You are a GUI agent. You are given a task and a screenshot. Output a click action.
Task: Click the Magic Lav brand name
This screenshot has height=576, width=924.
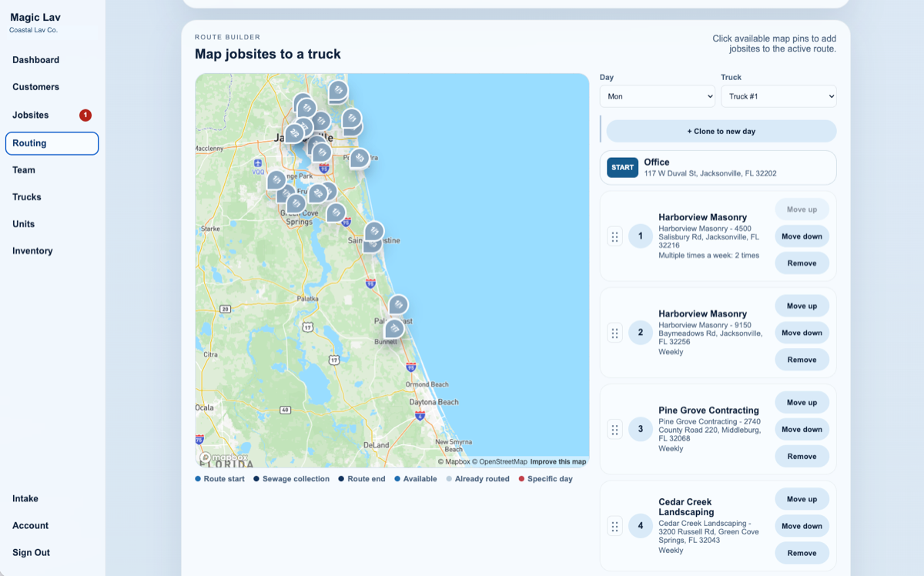tap(35, 18)
